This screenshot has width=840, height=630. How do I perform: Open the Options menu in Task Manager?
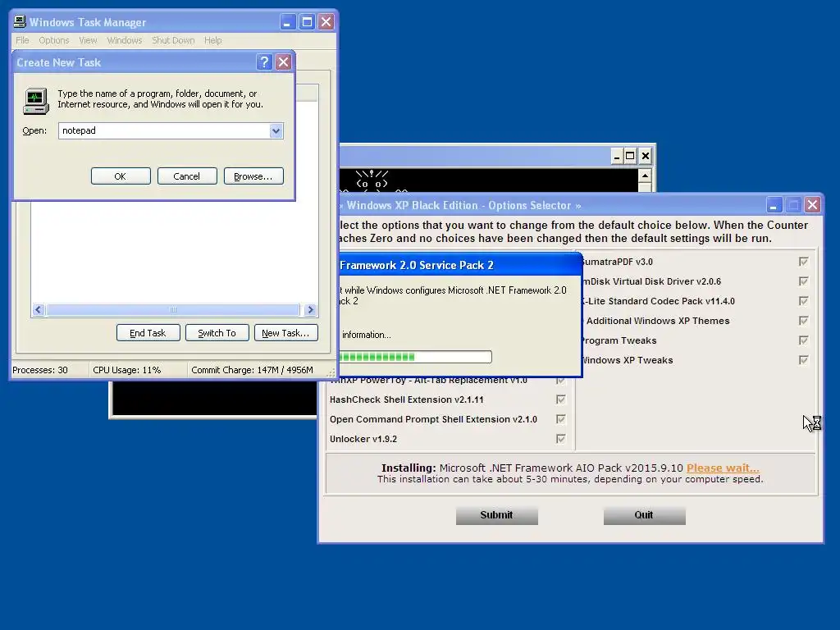point(53,40)
